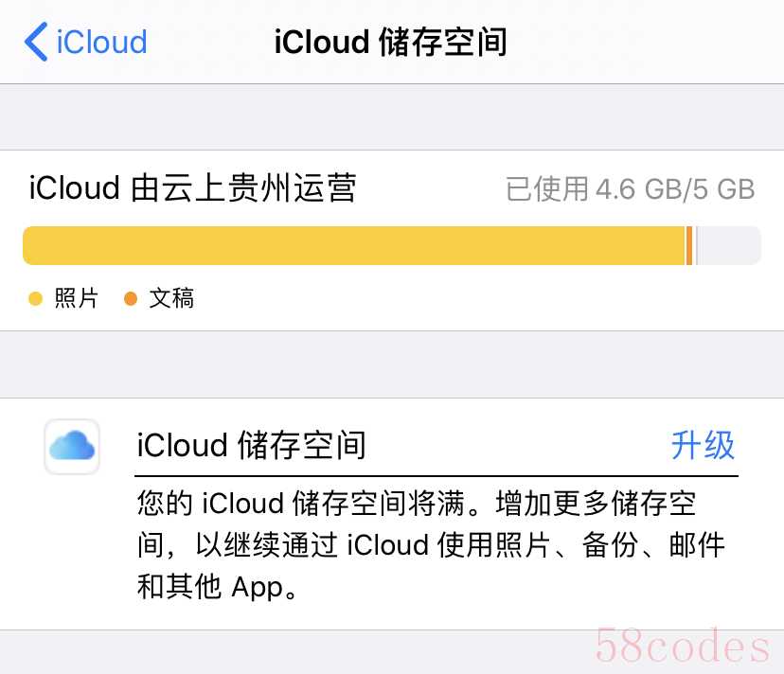Tap the 照片 legend label
784x674 pixels.
[76, 298]
